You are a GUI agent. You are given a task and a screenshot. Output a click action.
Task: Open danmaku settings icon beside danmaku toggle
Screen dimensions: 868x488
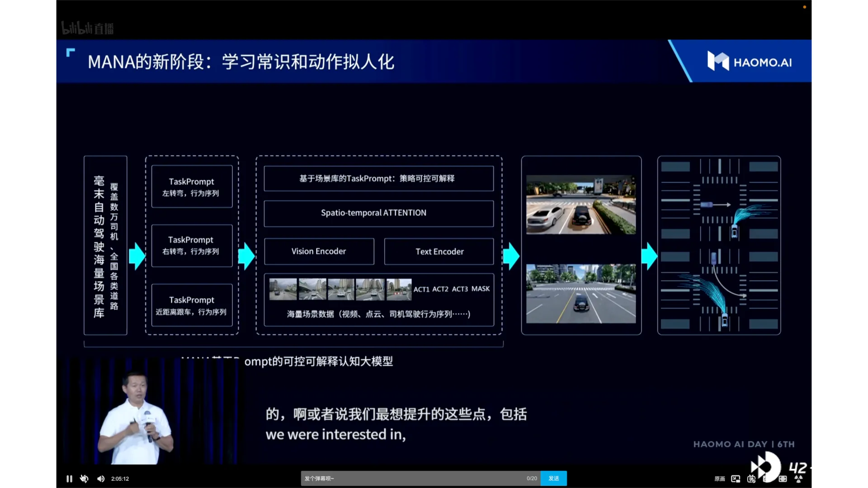click(765, 479)
